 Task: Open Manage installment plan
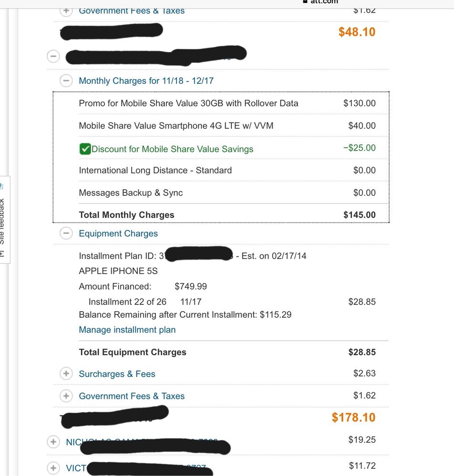tap(127, 329)
